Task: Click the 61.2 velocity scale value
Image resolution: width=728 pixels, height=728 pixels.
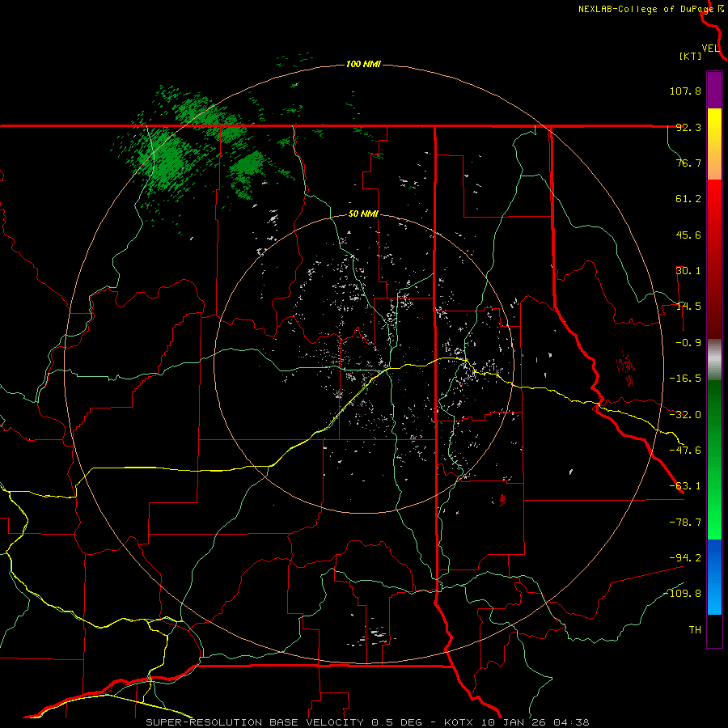Action: (688, 199)
